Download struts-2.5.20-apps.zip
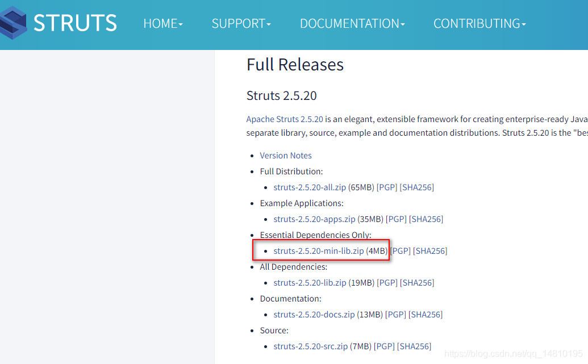The image size is (588, 364). click(314, 219)
